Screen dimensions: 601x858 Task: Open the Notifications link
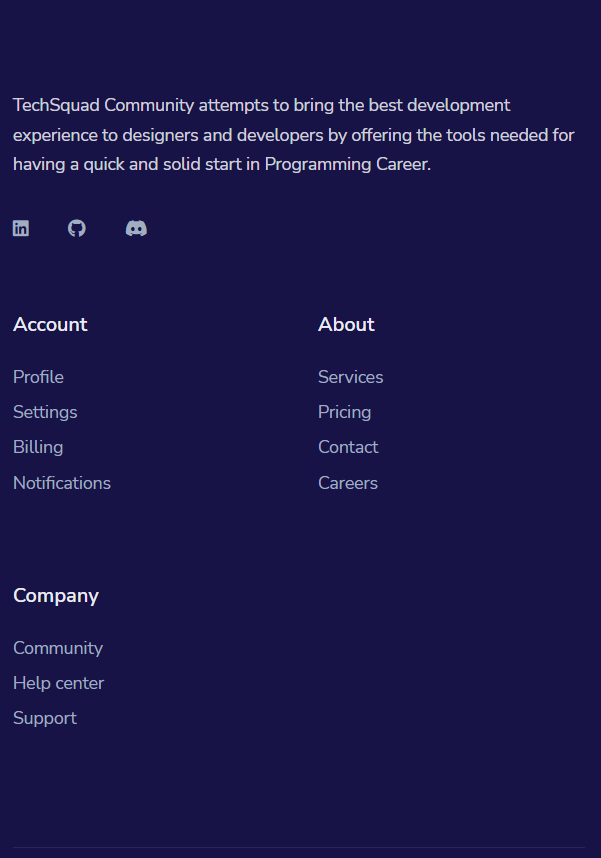[62, 483]
